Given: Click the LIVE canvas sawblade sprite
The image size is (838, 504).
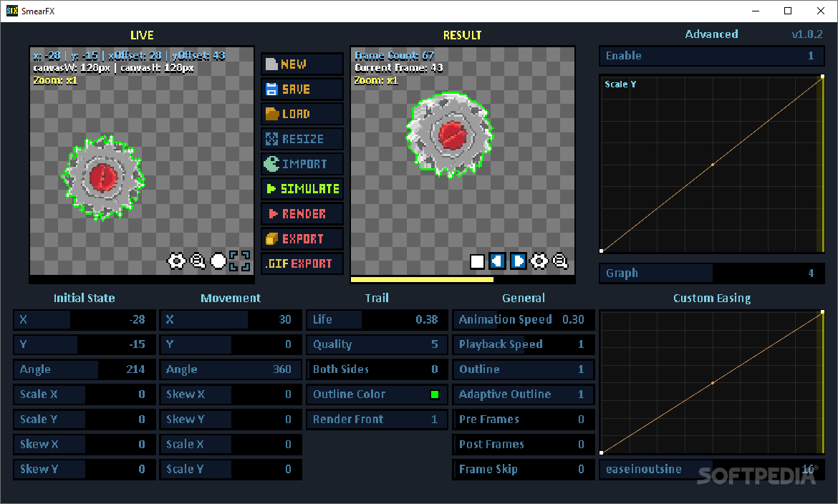Looking at the screenshot, I should [102, 178].
